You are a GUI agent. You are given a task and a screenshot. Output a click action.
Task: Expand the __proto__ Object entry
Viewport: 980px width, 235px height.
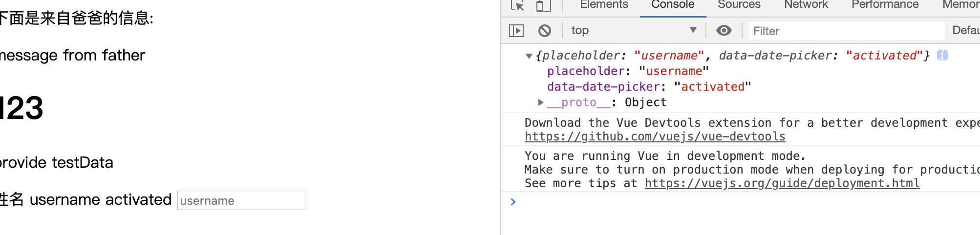(x=540, y=102)
